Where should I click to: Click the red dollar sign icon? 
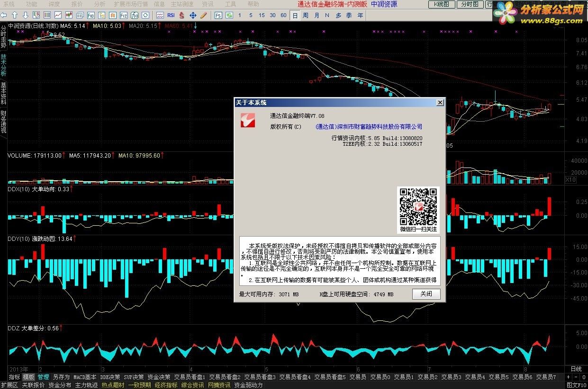[181, 15]
